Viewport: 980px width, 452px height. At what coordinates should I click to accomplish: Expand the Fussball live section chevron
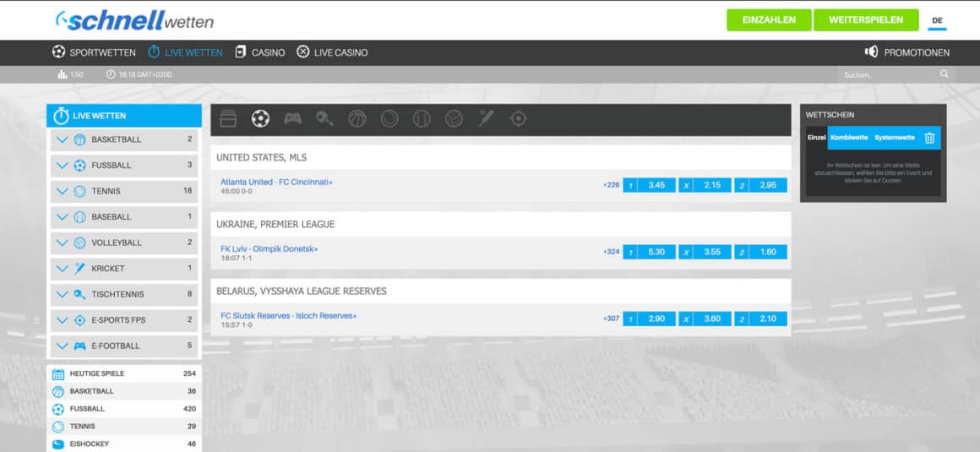point(62,166)
